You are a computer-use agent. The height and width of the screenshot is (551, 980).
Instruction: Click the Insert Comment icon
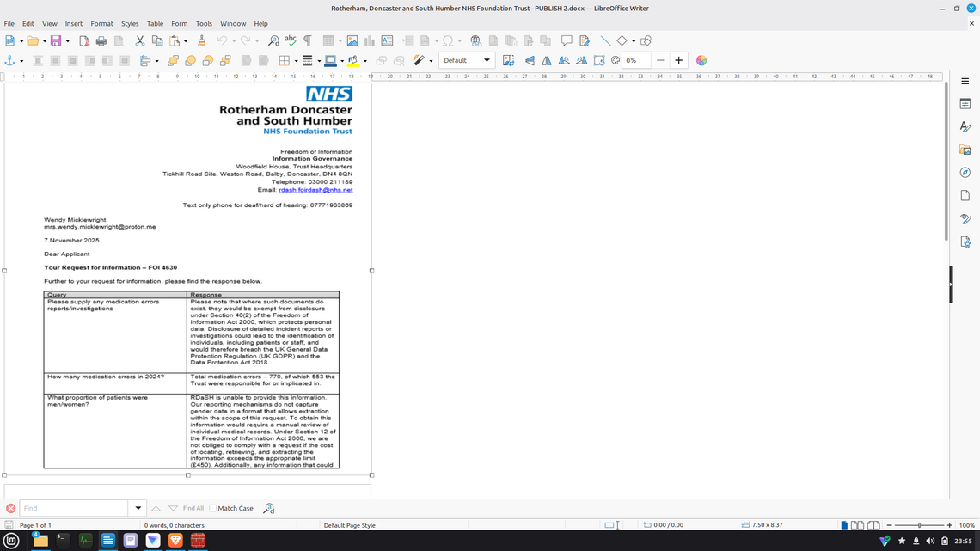(x=567, y=40)
